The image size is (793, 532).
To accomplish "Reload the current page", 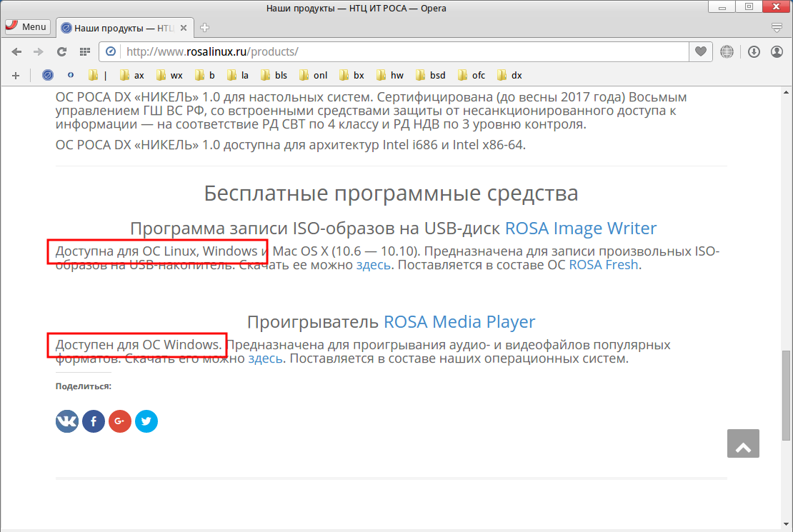I will tap(61, 51).
